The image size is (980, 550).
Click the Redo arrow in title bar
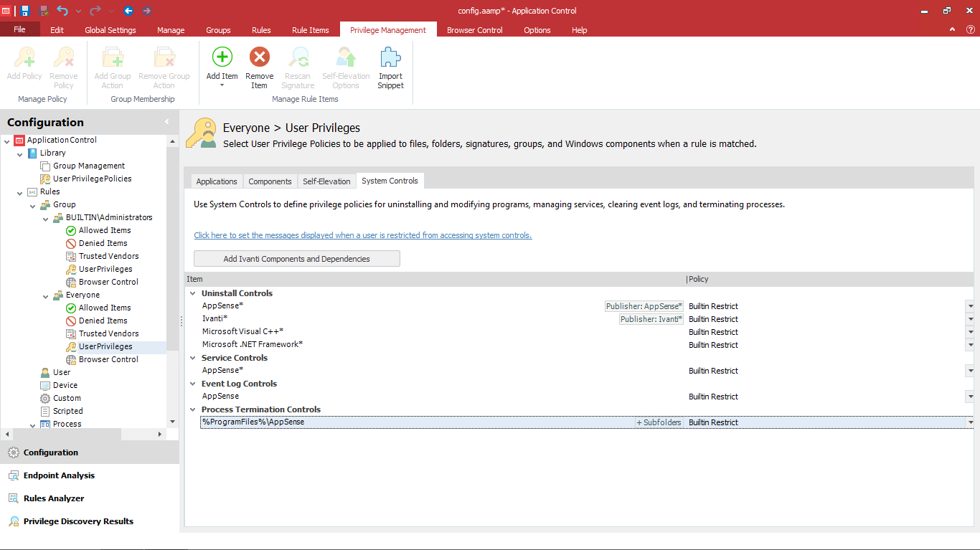coord(95,11)
